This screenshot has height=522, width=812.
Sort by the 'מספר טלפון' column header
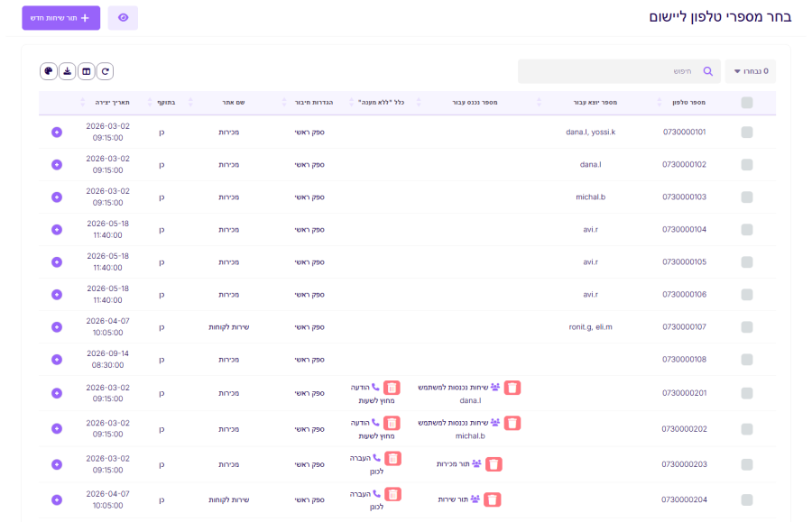coord(688,103)
